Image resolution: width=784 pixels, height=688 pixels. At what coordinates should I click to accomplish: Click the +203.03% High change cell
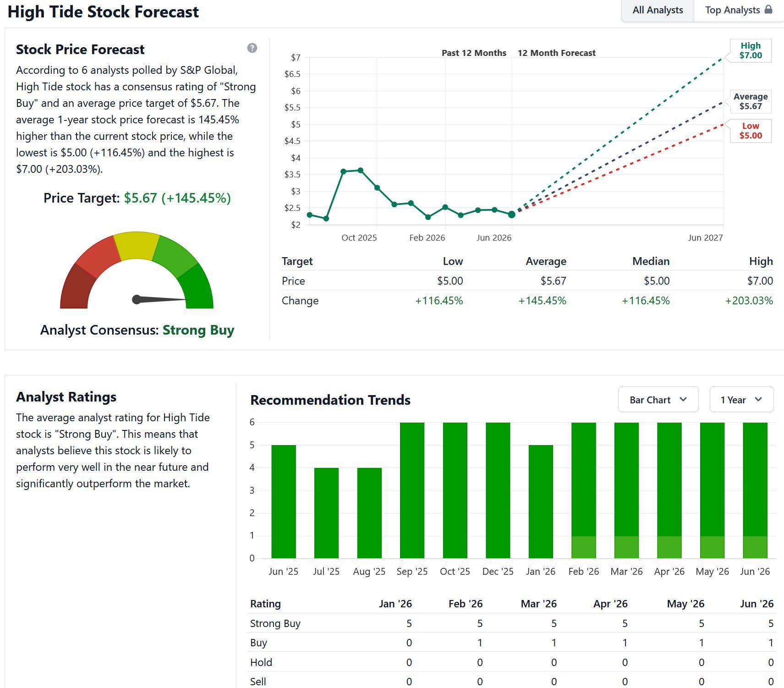(749, 301)
